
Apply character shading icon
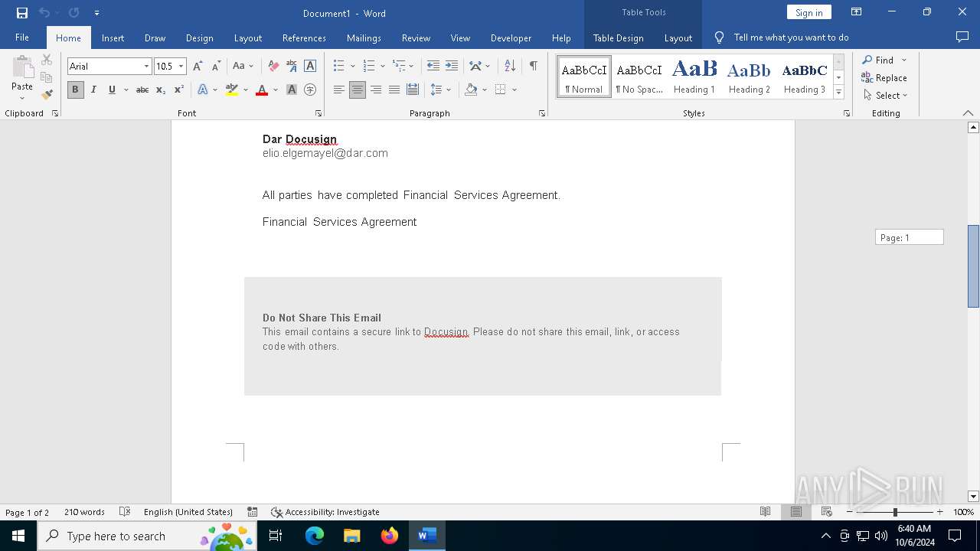(292, 90)
